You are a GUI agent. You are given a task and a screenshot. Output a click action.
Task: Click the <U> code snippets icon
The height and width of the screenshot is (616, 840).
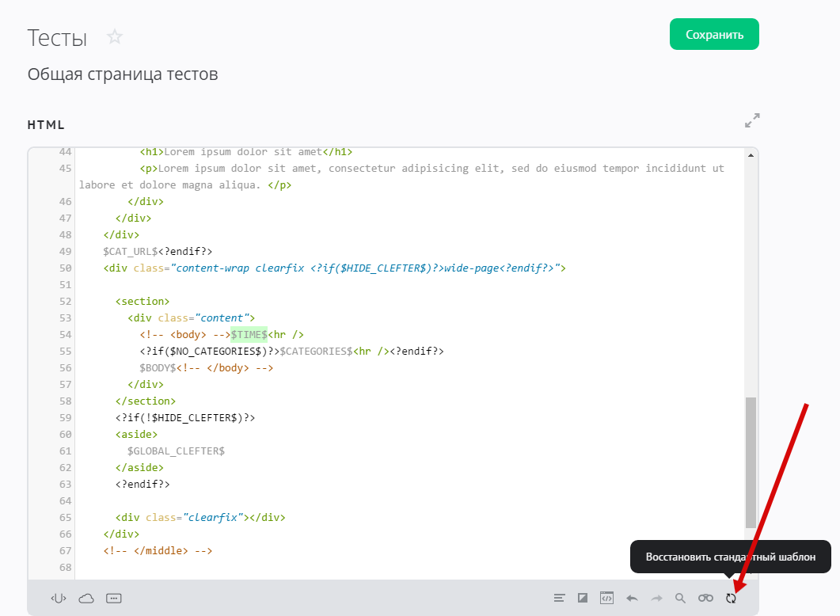point(59,598)
